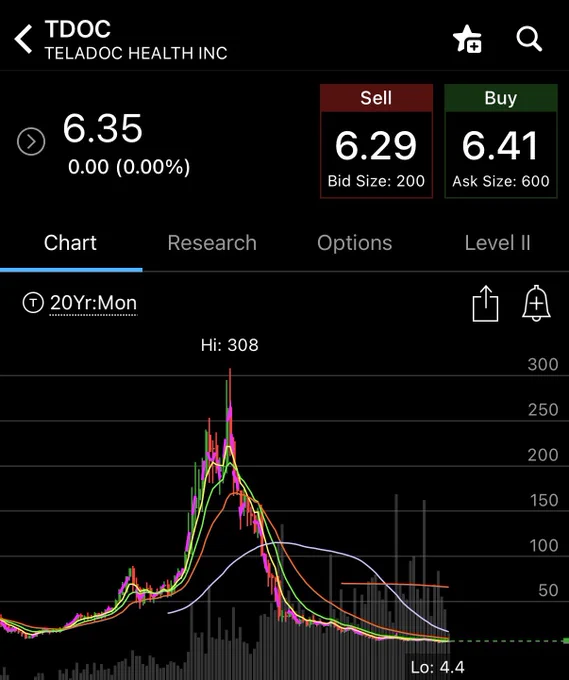The height and width of the screenshot is (680, 569).
Task: Tap the 100 price axis label
Action: coord(543,546)
